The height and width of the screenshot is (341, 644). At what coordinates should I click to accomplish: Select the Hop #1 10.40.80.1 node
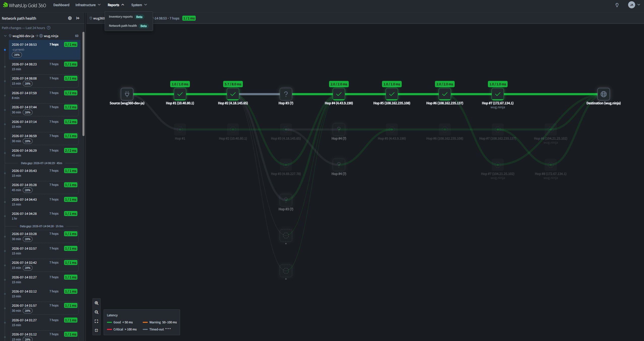tap(180, 94)
